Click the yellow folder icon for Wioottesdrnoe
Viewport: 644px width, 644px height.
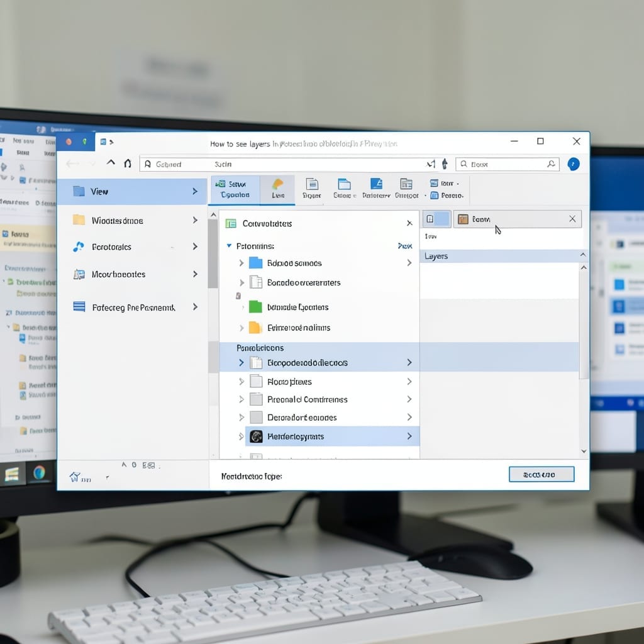(x=79, y=220)
